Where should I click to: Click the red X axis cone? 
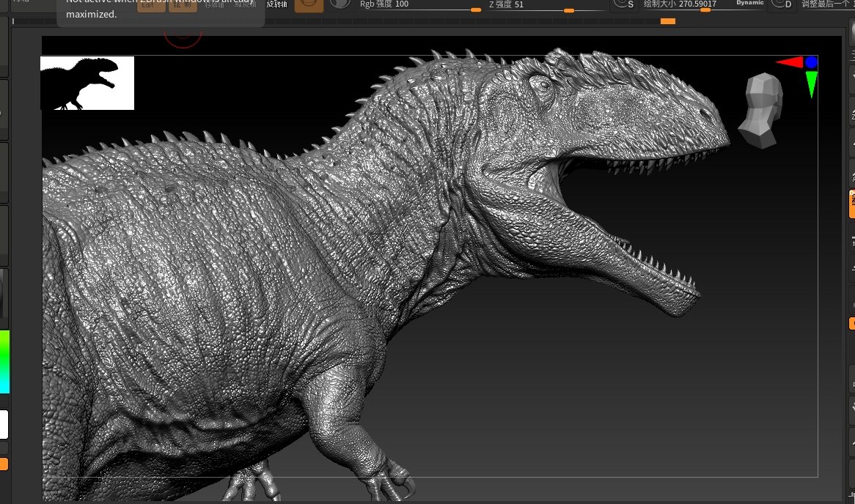pyautogui.click(x=790, y=62)
